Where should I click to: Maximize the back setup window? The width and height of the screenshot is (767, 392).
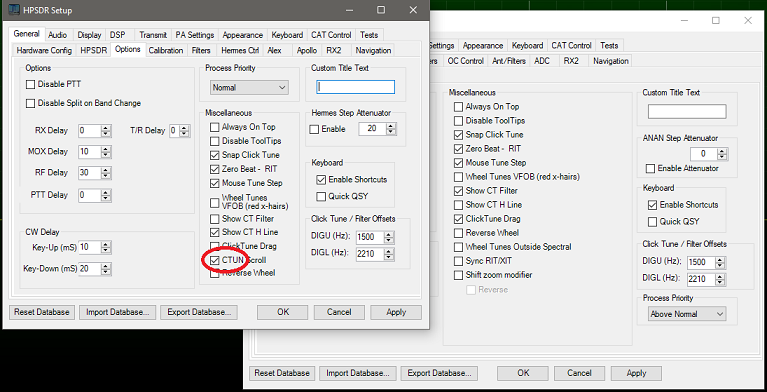pyautogui.click(x=716, y=21)
